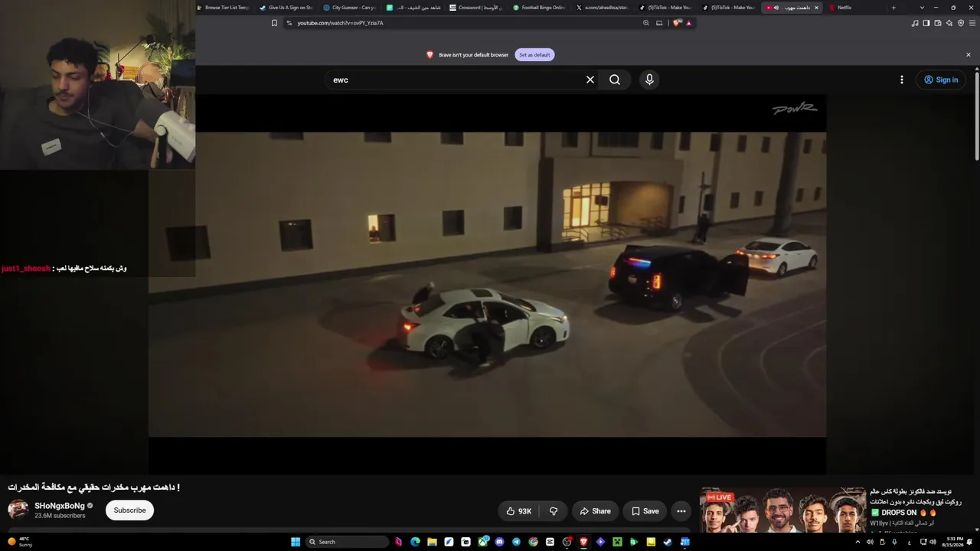This screenshot has width=980, height=551.
Task: Open Brave Rewards triangle icon
Action: [x=688, y=23]
